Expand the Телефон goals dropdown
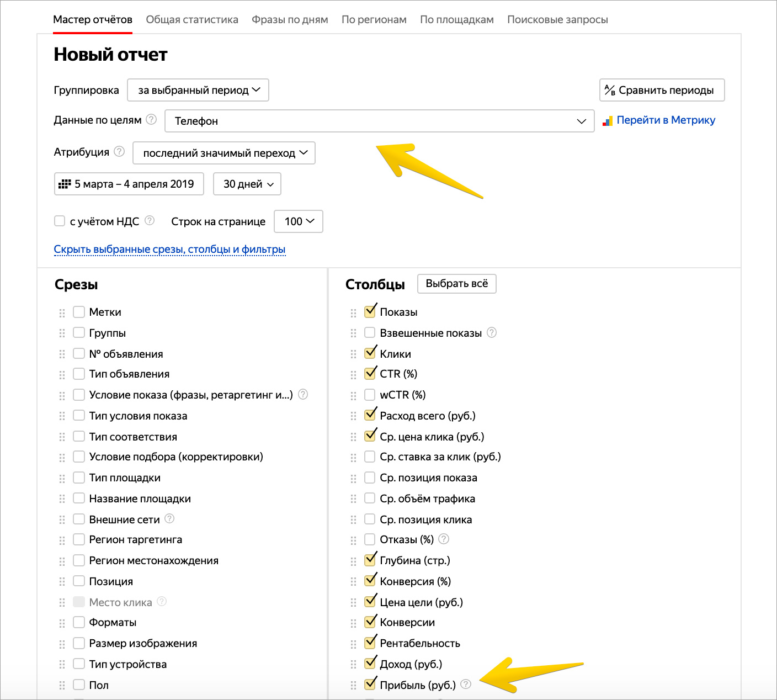 pyautogui.click(x=379, y=121)
